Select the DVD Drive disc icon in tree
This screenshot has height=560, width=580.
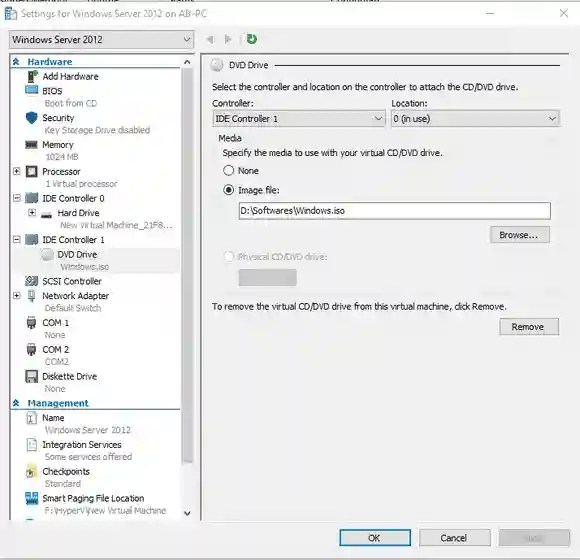47,255
